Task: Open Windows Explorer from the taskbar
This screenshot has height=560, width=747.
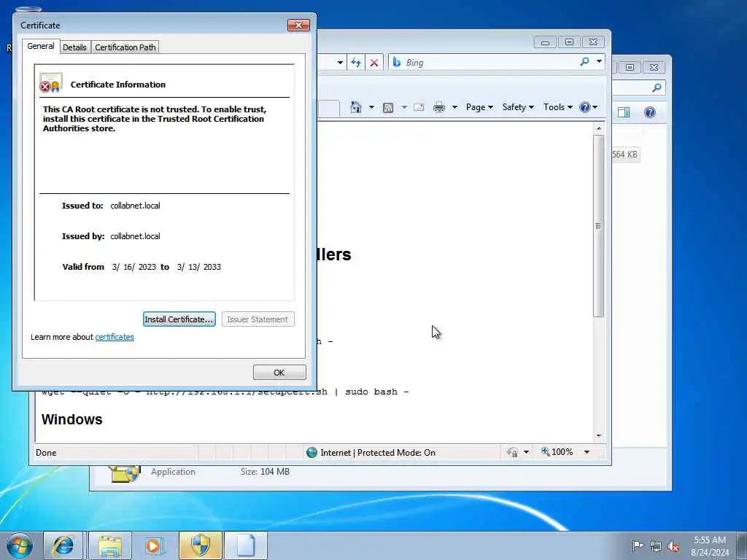Action: tap(110, 545)
